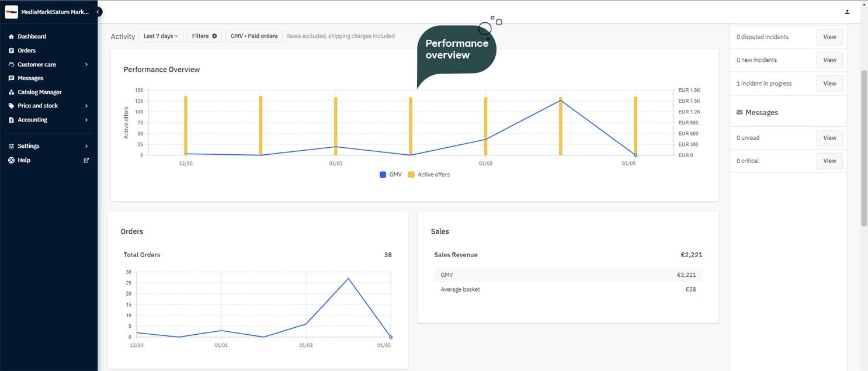View the disputed incidents

pos(829,37)
